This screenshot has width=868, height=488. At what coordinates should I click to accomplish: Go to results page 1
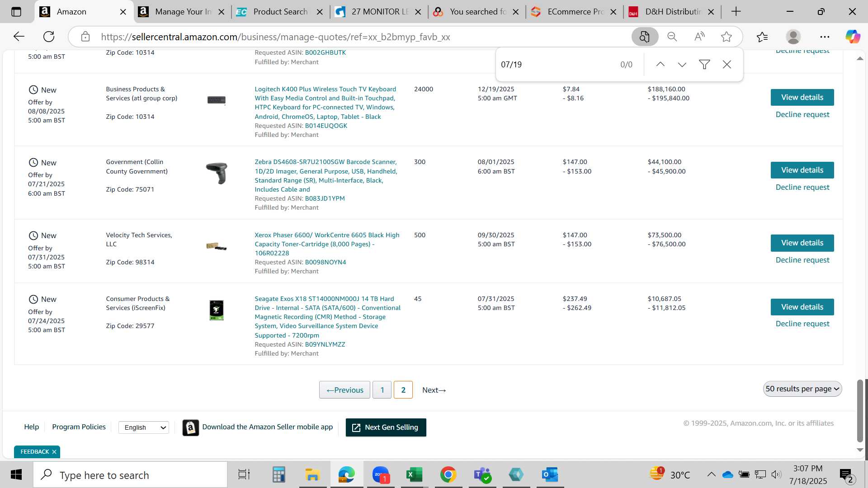pyautogui.click(x=382, y=390)
